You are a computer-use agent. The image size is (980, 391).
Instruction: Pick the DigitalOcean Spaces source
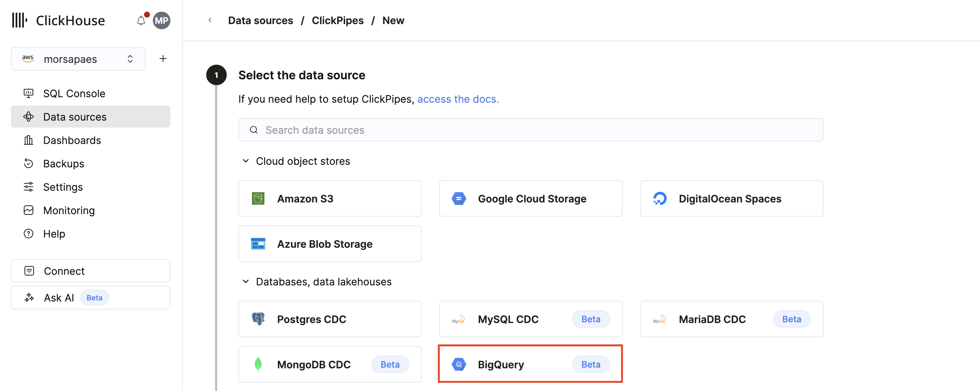[731, 198]
